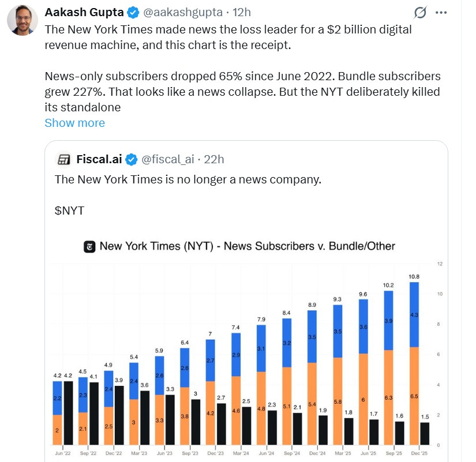This screenshot has width=476, height=462.
Task: Click the 12h tweet timestamp
Action: tap(242, 12)
